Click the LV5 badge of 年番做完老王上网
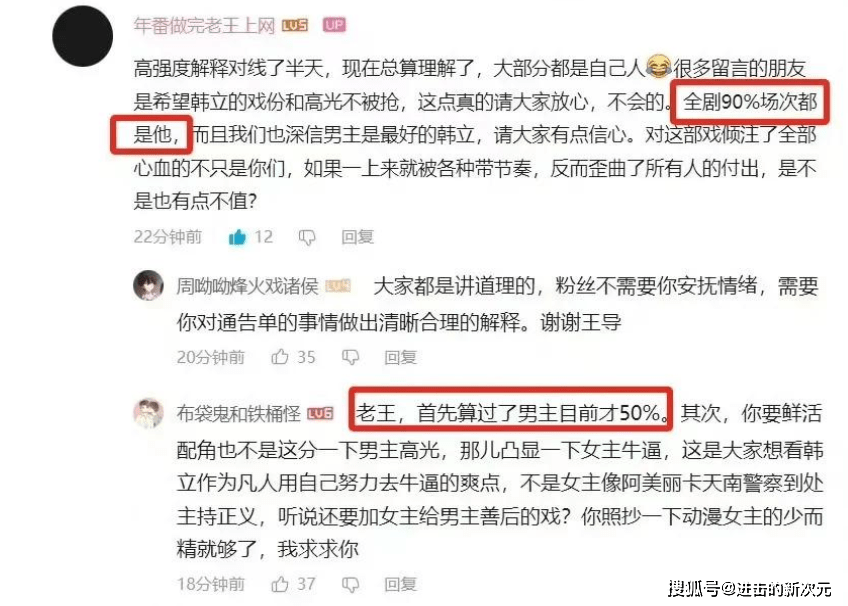The image size is (848, 606). [x=295, y=25]
